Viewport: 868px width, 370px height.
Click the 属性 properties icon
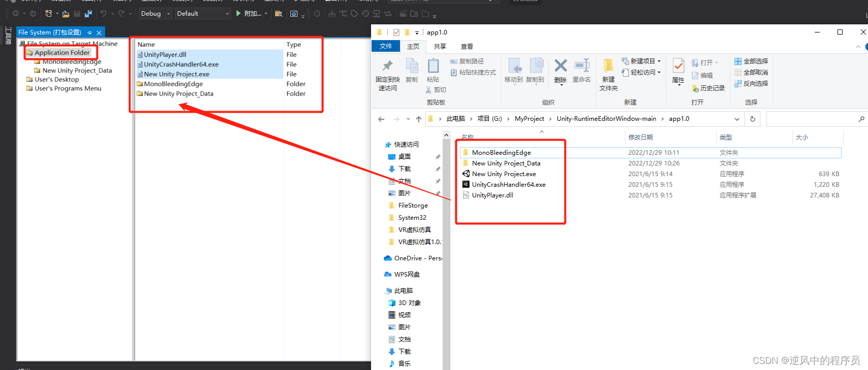click(x=678, y=66)
